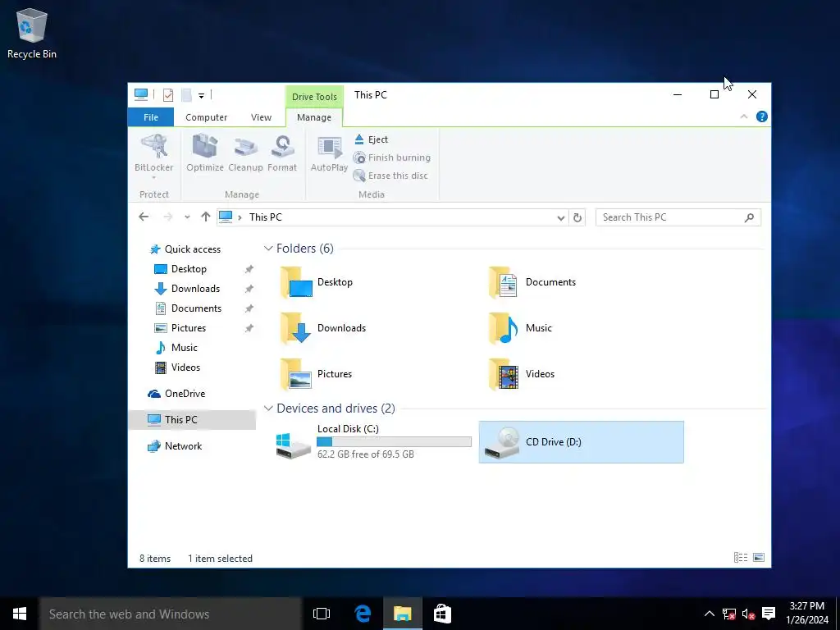
Task: Run Cleanup on the selected drive
Action: (245, 153)
